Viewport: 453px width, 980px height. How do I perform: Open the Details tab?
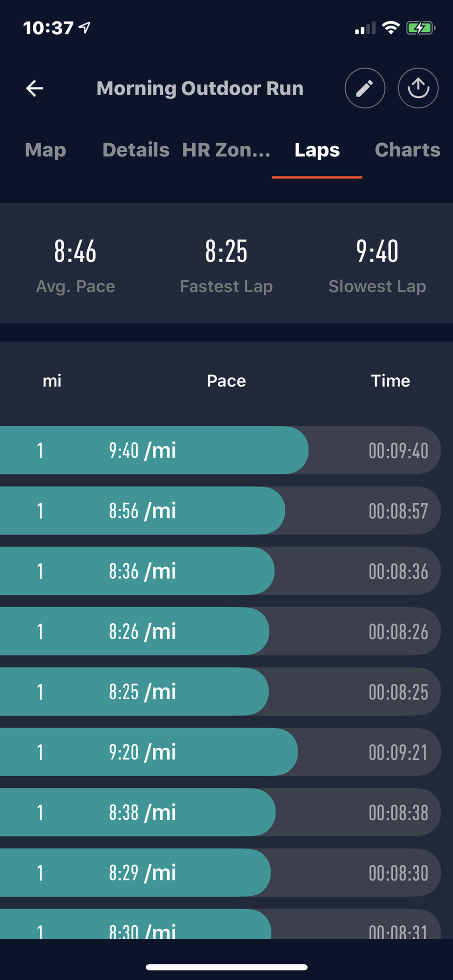[x=136, y=150]
